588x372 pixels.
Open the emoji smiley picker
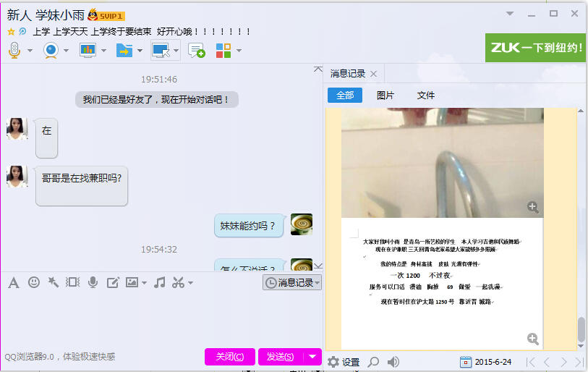(34, 282)
